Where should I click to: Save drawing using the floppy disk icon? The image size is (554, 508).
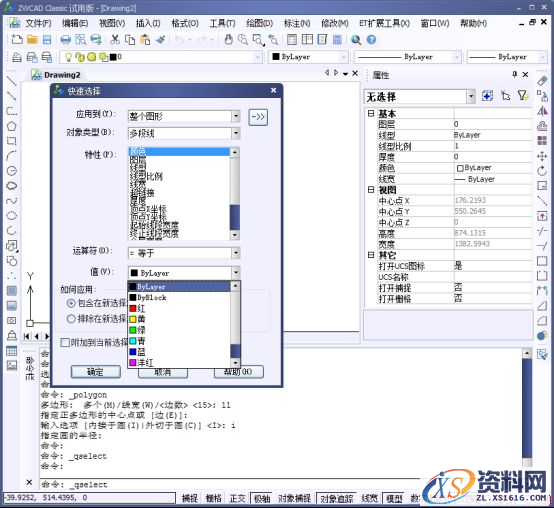(47, 40)
